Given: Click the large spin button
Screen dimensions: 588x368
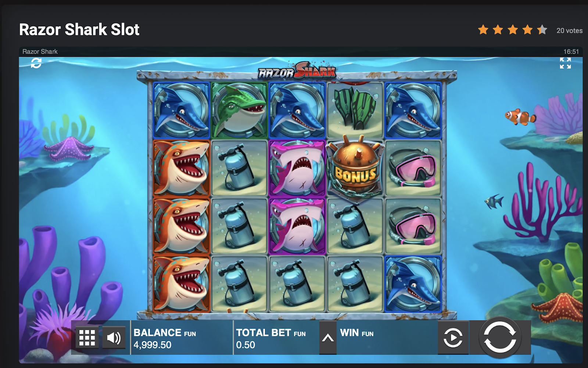Looking at the screenshot, I should pos(500,337).
